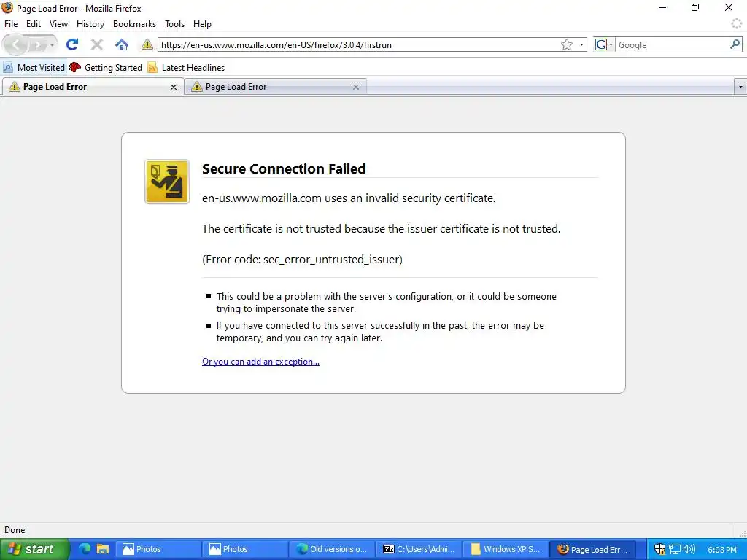Click the Stop loading button
Image resolution: width=747 pixels, height=560 pixels.
(x=97, y=44)
